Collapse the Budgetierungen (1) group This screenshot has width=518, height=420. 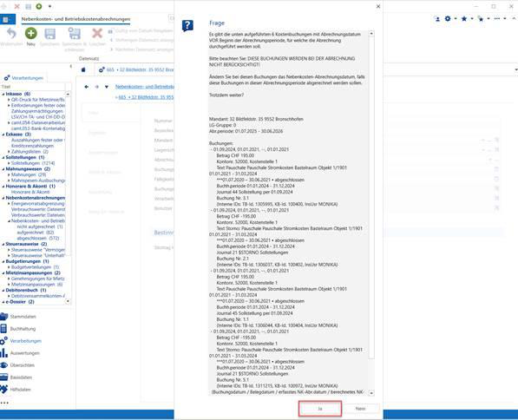pos(3,261)
